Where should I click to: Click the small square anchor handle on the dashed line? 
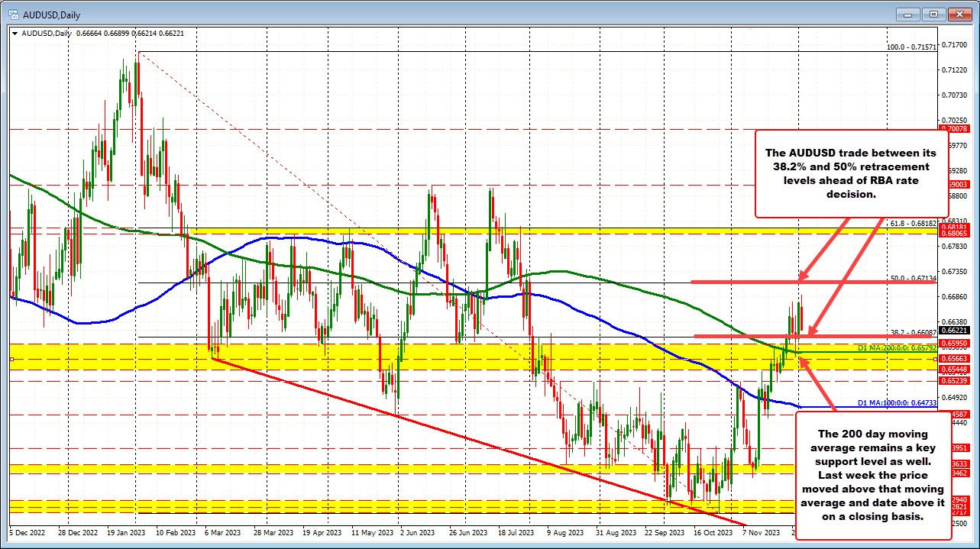(11, 358)
